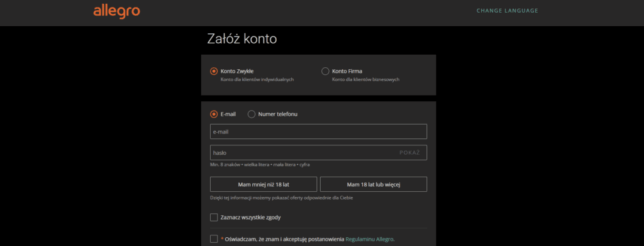Check the Oświadczam terms acceptance checkbox
The height and width of the screenshot is (246, 644).
(214, 238)
